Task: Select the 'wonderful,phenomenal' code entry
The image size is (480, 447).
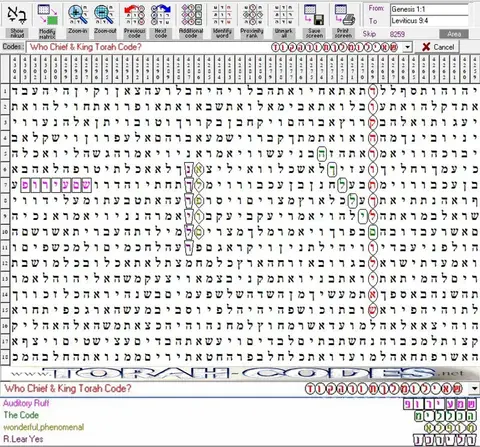Action: pos(44,427)
